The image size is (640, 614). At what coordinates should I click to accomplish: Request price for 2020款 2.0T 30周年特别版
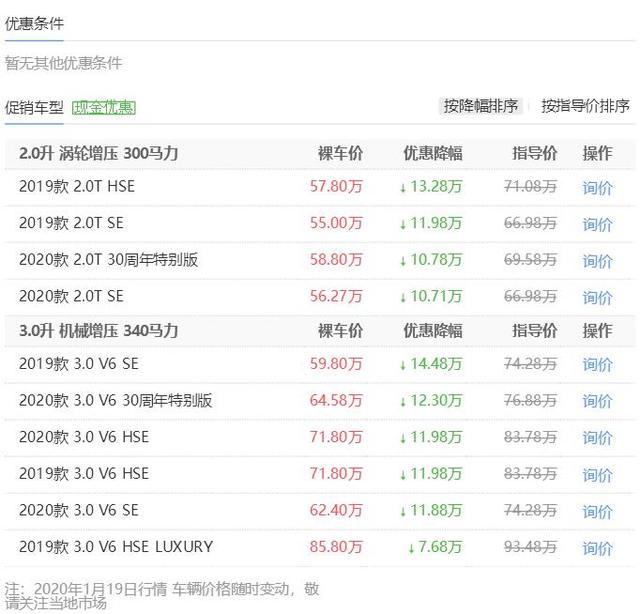(x=597, y=261)
